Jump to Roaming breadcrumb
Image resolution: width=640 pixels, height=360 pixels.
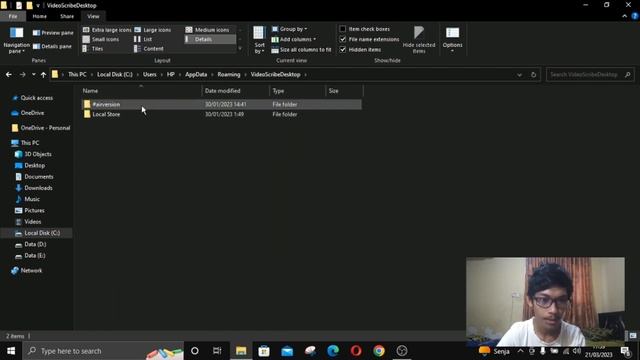229,75
